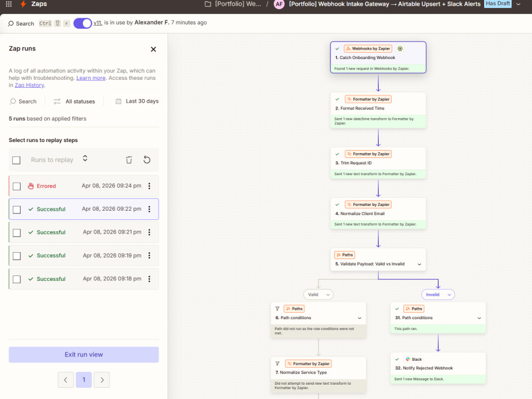Screen dimensions: 532x399
Task: Open the apps grid menu icon
Action: pos(9,4)
